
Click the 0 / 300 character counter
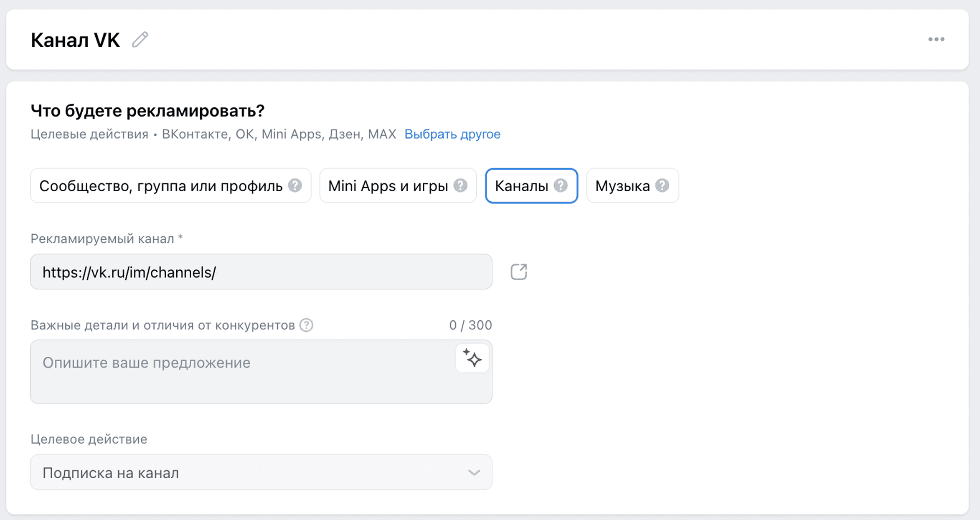(470, 325)
